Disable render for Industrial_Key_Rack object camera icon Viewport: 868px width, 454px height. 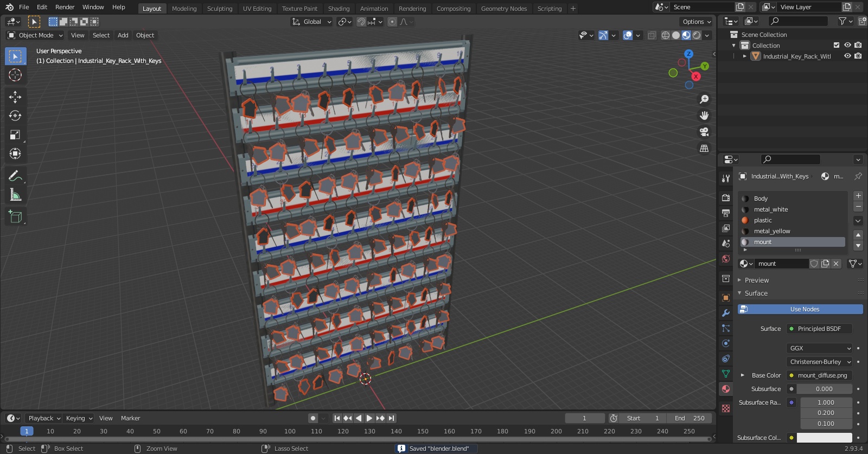click(858, 56)
